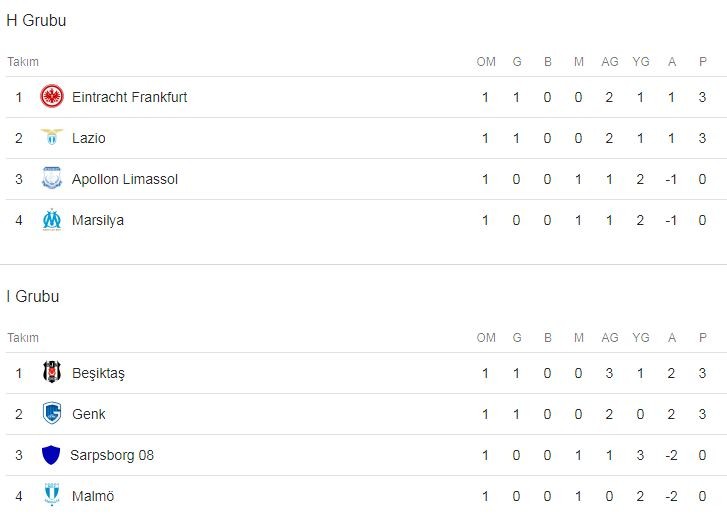Click the H Grubu group heading
The image size is (727, 514).
[36, 21]
